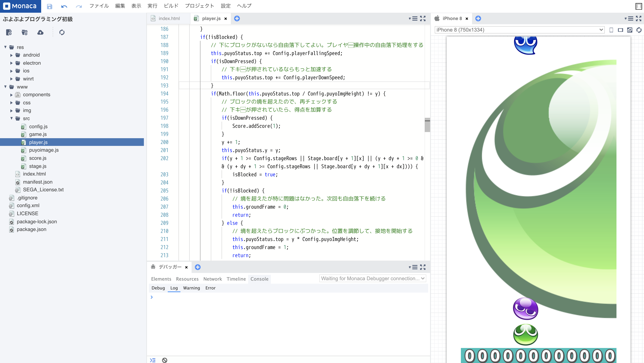Rotate the previewer to landscape orientation
Image resolution: width=644 pixels, height=363 pixels.
620,30
